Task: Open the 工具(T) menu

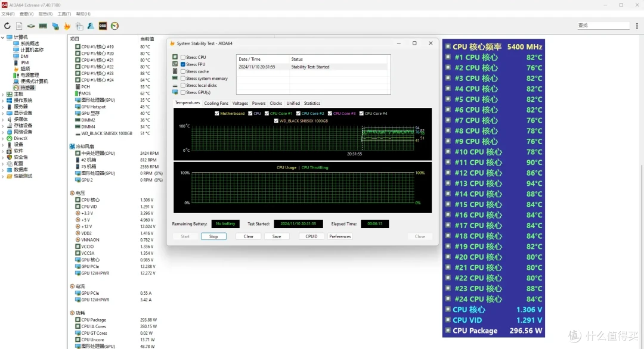Action: click(x=64, y=14)
